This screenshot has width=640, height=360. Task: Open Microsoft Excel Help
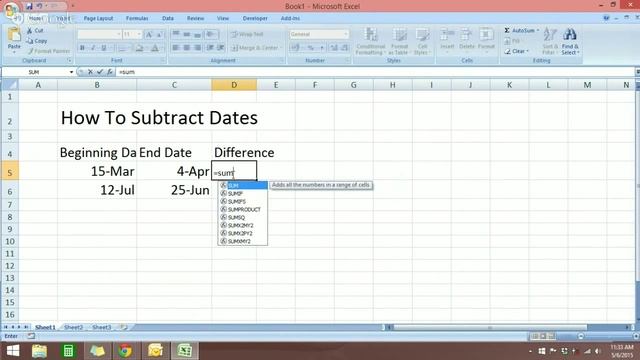[607, 18]
